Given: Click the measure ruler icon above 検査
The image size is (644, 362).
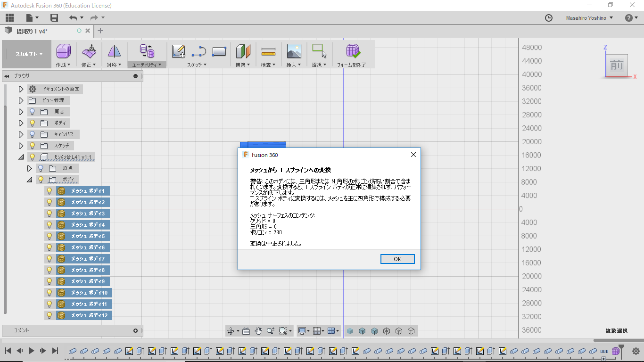Looking at the screenshot, I should 268,51.
